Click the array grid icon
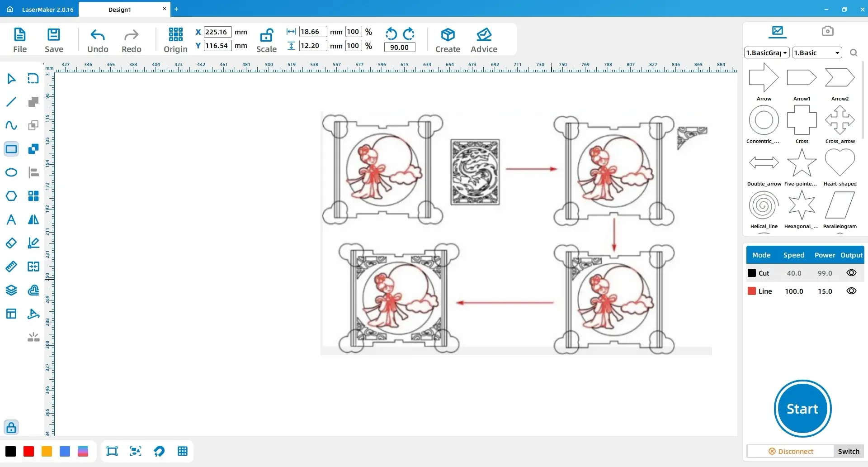The width and height of the screenshot is (868, 467). pos(33,196)
